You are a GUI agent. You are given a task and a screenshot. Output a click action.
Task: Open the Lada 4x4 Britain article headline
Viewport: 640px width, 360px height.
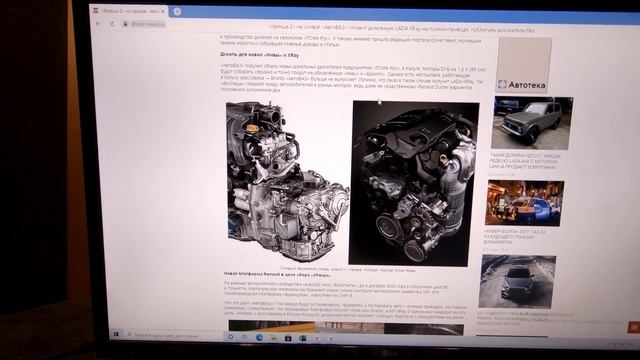coord(524,161)
